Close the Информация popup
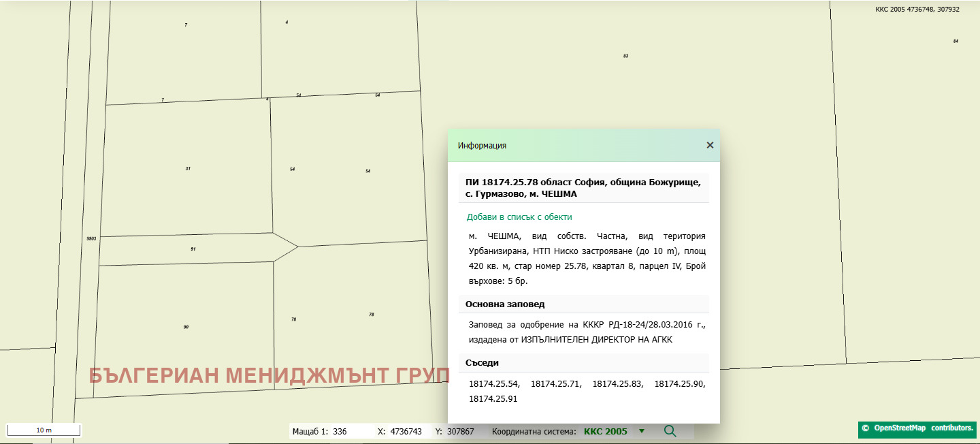 (x=710, y=145)
